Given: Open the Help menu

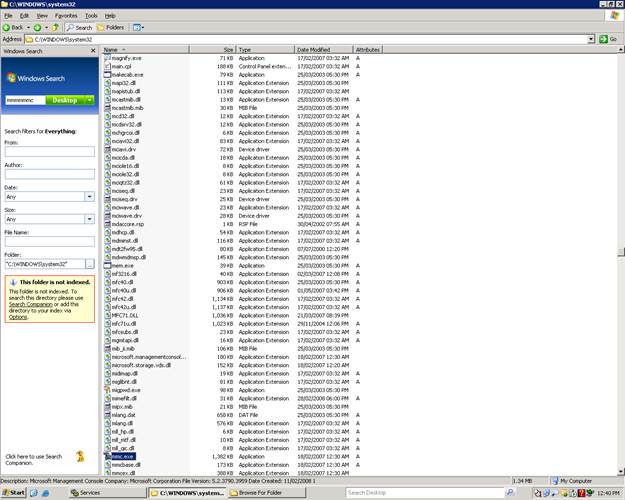Looking at the screenshot, I should 110,16.
